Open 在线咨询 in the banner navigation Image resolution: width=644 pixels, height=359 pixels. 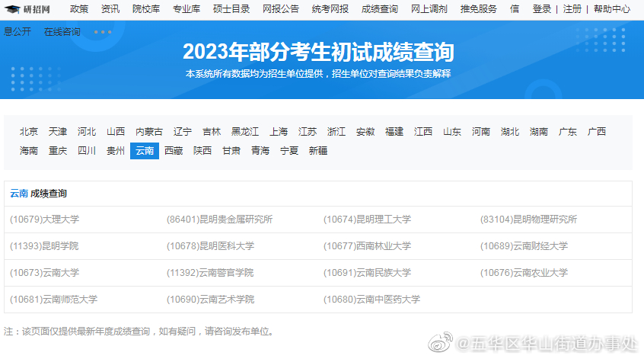point(62,32)
